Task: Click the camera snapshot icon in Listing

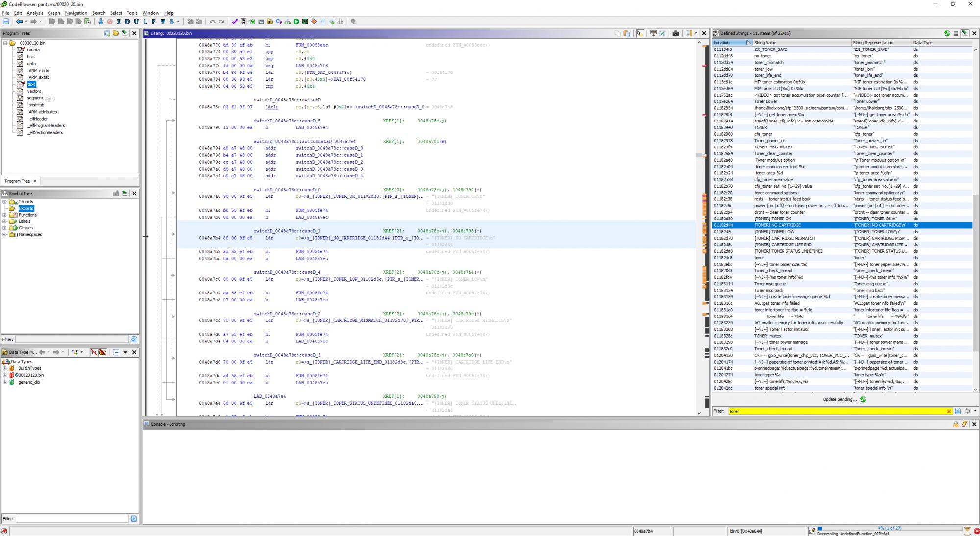Action: (x=676, y=33)
